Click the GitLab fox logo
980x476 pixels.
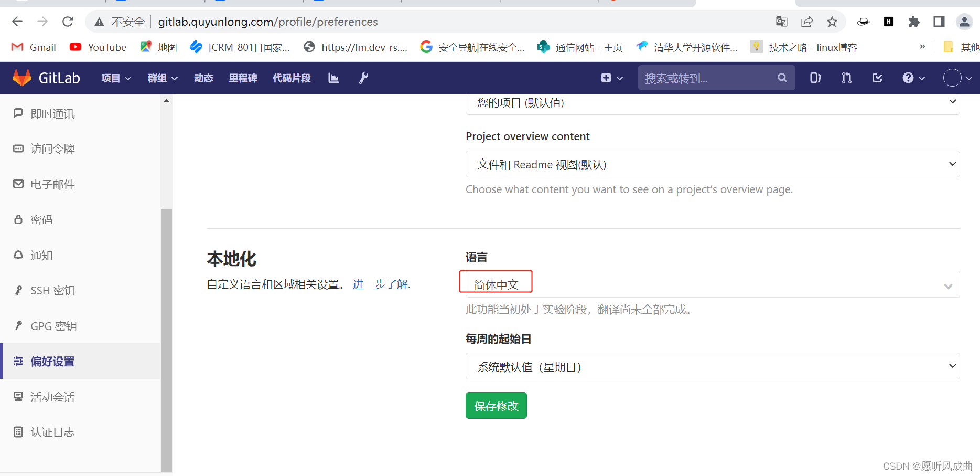point(23,77)
